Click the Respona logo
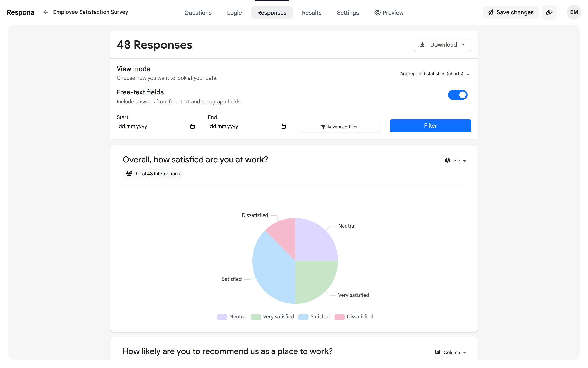This screenshot has height=368, width=588. point(20,12)
